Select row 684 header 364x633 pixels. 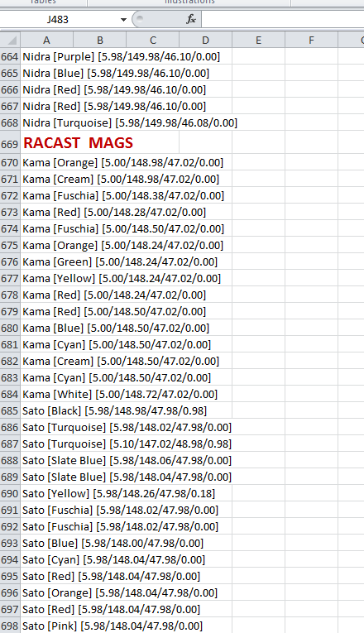click(10, 394)
